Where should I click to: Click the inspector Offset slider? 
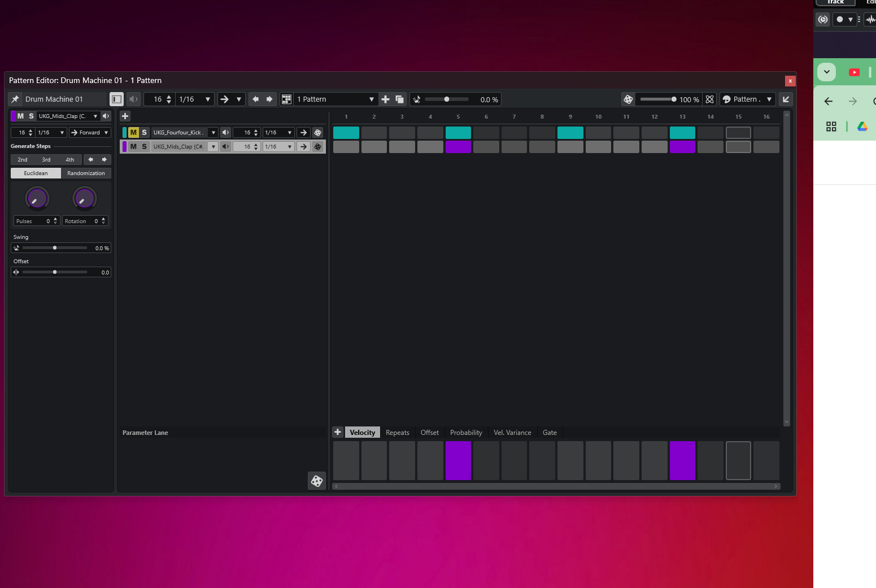click(x=55, y=272)
